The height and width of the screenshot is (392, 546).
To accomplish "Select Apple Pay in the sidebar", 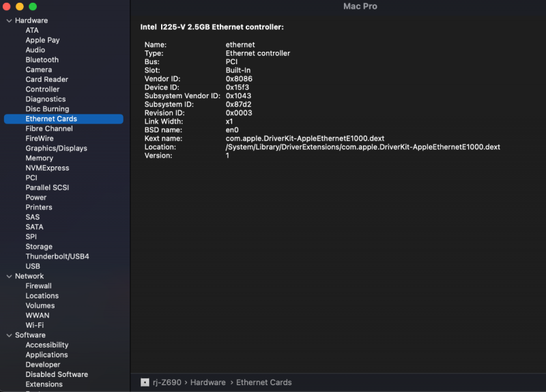I will (42, 40).
